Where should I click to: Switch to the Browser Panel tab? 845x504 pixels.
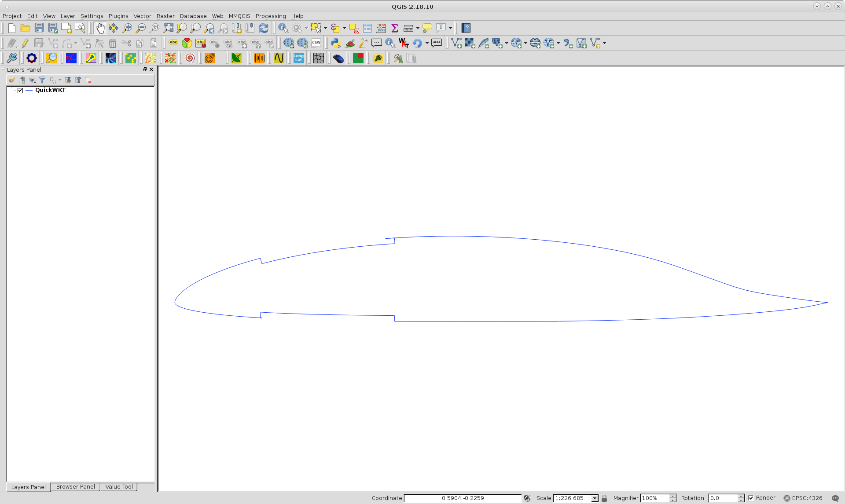pos(75,487)
